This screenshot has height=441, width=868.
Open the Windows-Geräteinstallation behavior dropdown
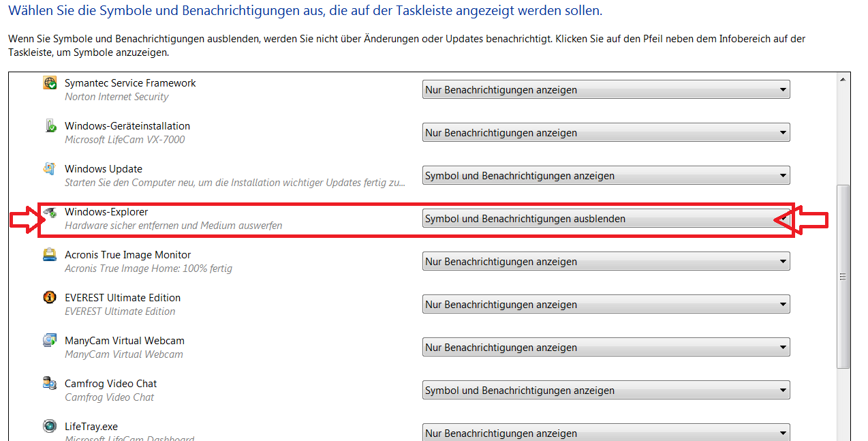606,132
